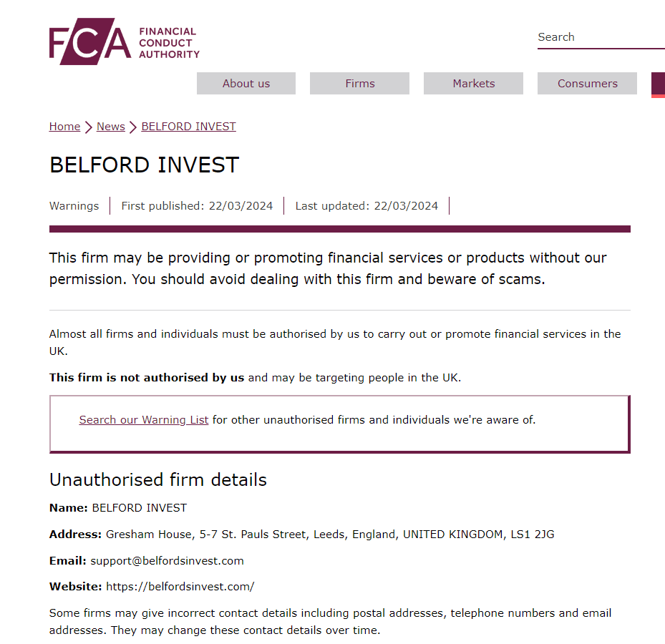
Task: Click the Unauthorised firm details heading
Action: [x=158, y=480]
